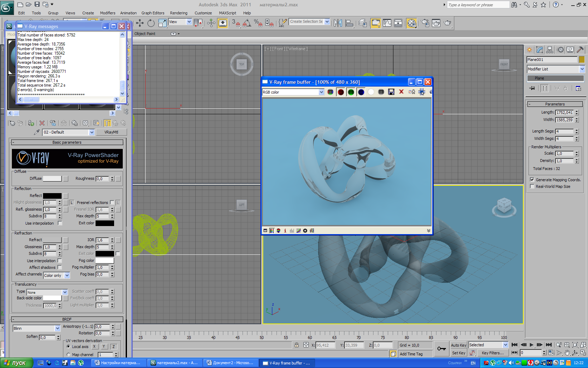Collapse the Basic parameters rollout
Screen dimensions: 588x368
pos(67,142)
